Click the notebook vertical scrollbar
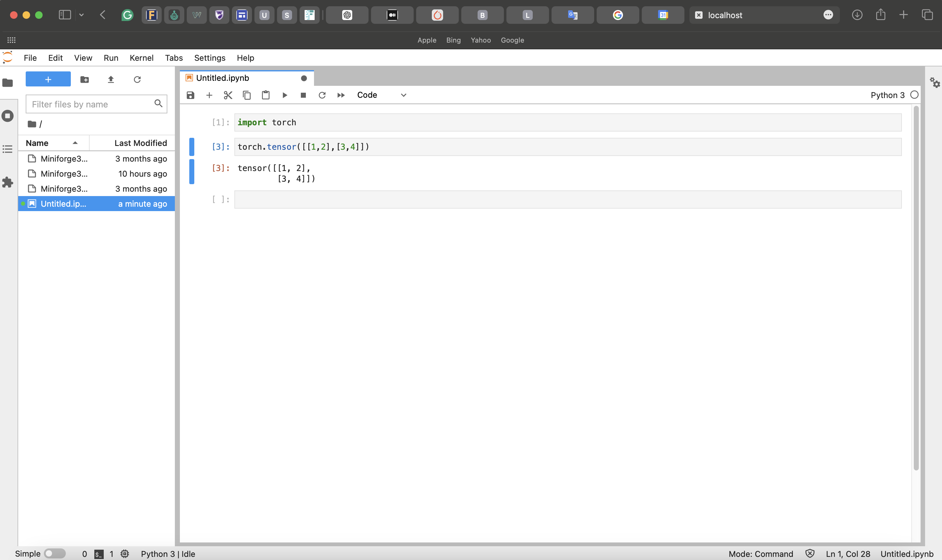The width and height of the screenshot is (942, 560). tap(916, 288)
